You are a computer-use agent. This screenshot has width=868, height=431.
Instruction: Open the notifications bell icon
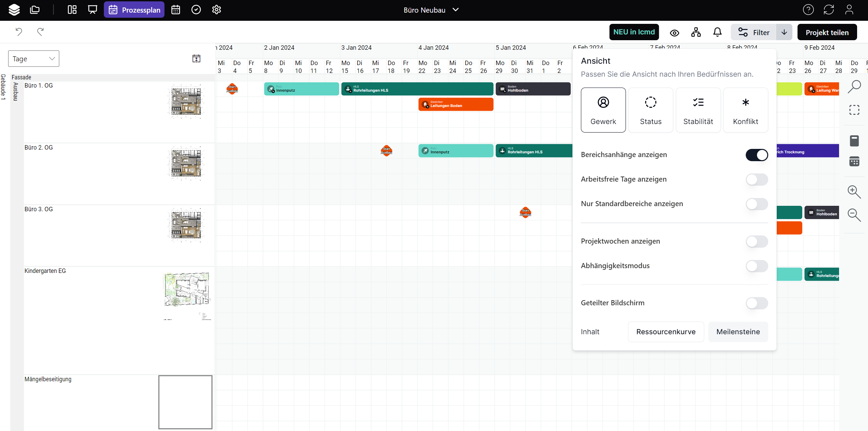pyautogui.click(x=717, y=32)
